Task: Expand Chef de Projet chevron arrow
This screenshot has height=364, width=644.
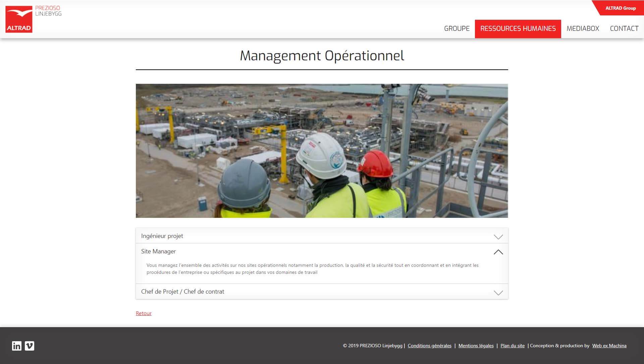Action: coord(498,293)
